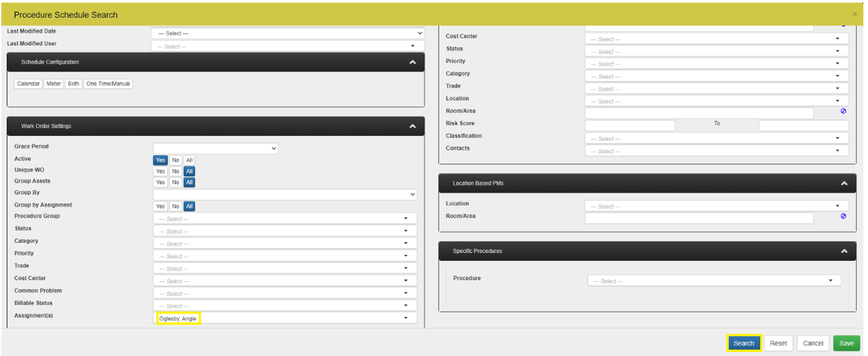This screenshot has width=868, height=356.
Task: Click the Search button
Action: click(x=743, y=343)
